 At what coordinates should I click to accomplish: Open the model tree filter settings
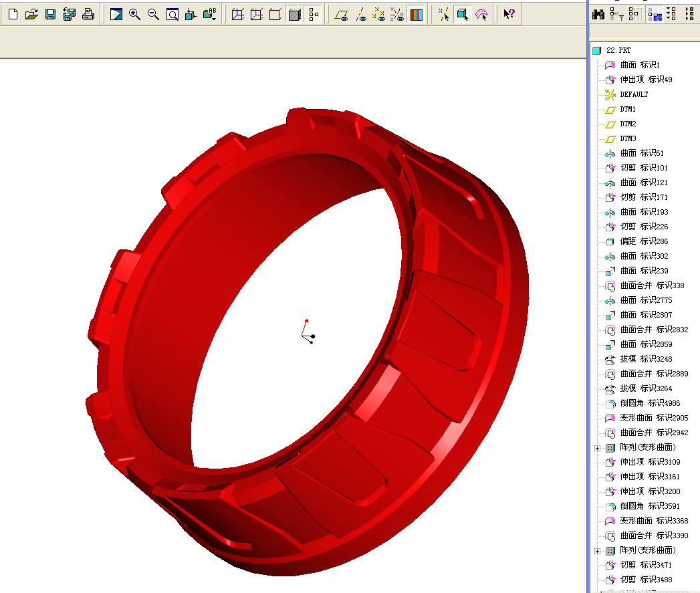pyautogui.click(x=616, y=15)
